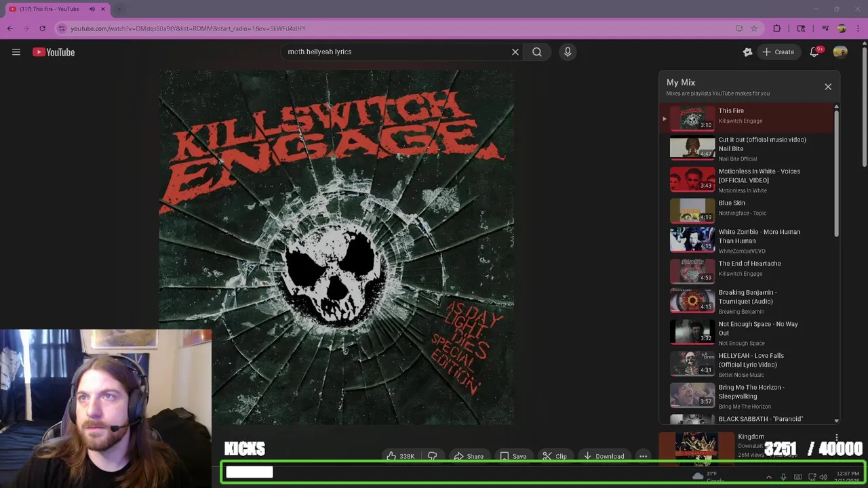Play Motionless In White - Voices
This screenshot has height=488, width=868.
(747, 180)
